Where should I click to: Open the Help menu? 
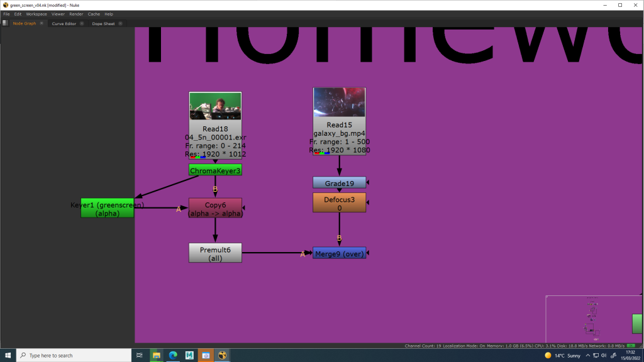[x=109, y=14]
